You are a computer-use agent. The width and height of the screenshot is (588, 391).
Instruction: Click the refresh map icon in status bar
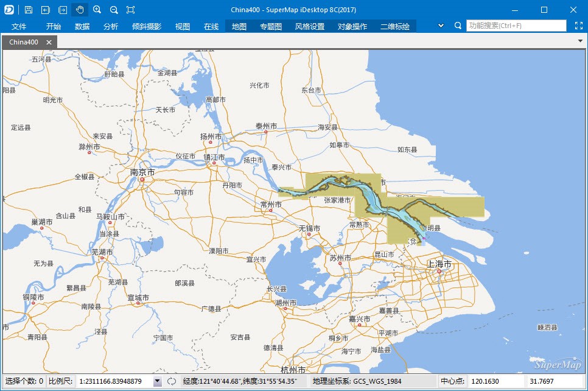pyautogui.click(x=172, y=381)
